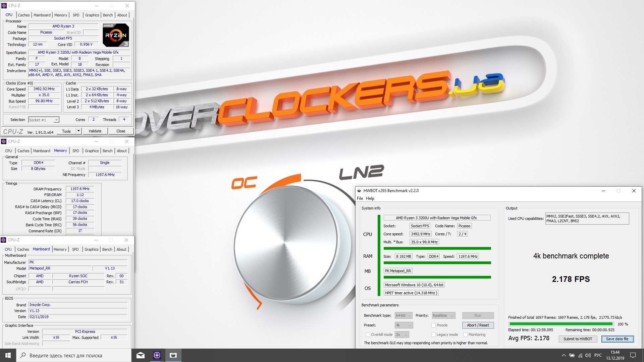
Task: Open Bench tab in Mainboard CPU-Z window
Action: [107, 249]
